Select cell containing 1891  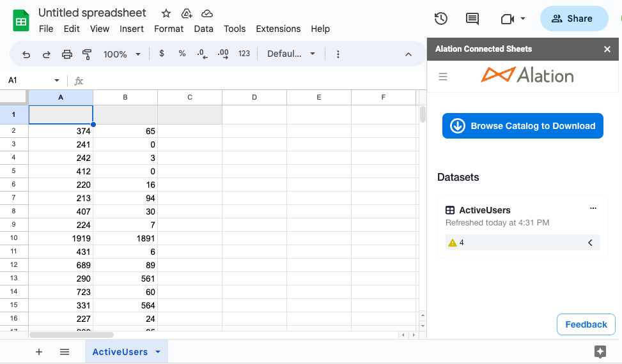coord(125,238)
